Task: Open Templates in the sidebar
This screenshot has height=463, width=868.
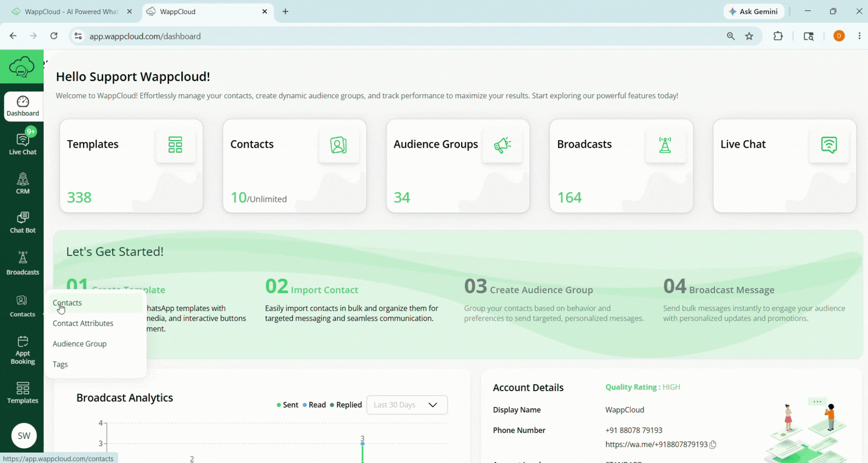Action: [x=23, y=393]
